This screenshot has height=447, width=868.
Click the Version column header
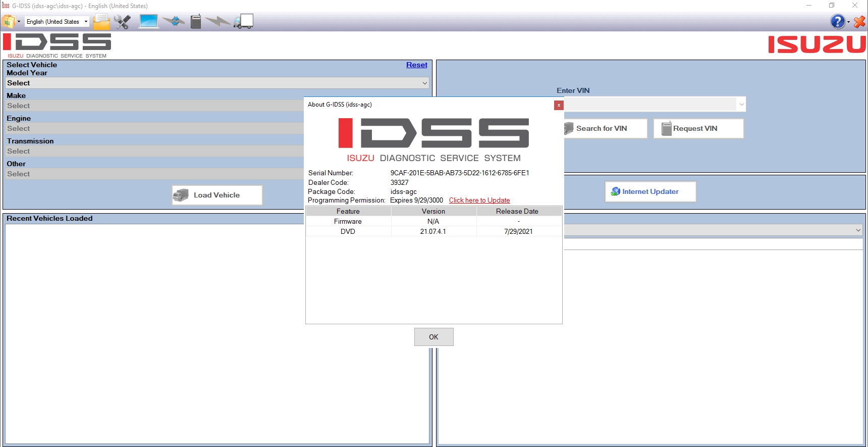coord(433,211)
